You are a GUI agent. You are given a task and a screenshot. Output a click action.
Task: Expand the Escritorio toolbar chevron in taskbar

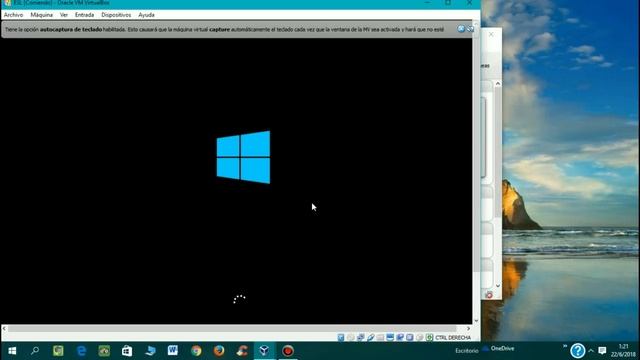pos(565,346)
